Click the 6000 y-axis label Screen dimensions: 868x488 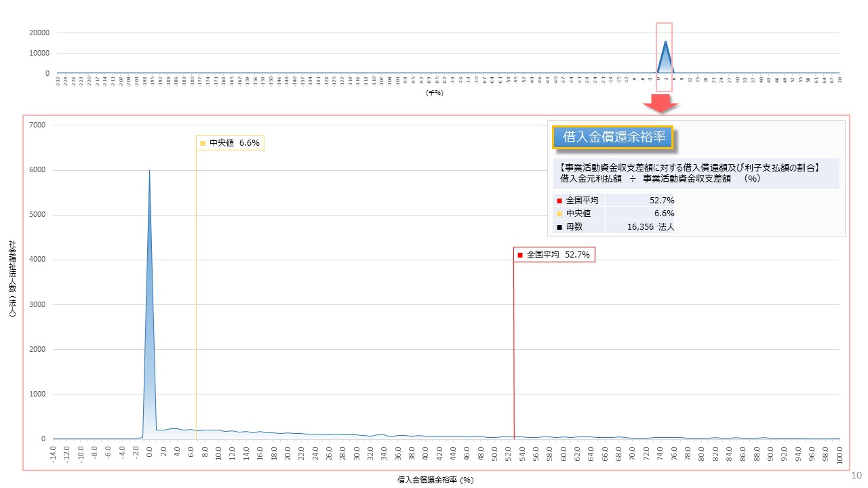[37, 170]
